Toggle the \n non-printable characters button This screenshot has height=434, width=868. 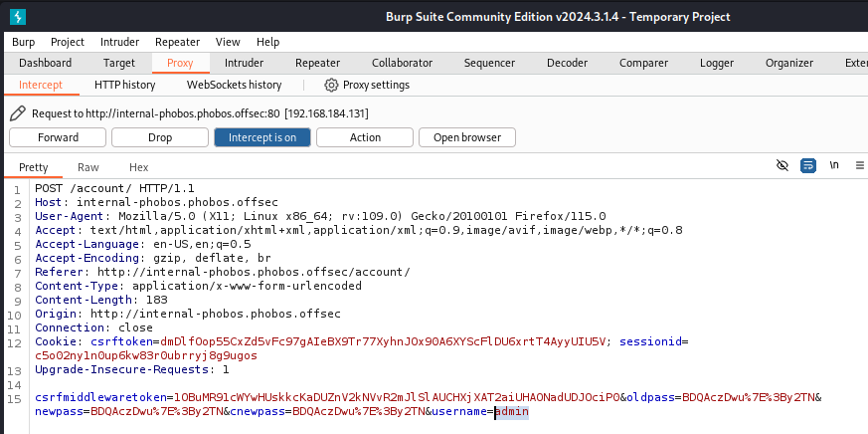click(834, 165)
